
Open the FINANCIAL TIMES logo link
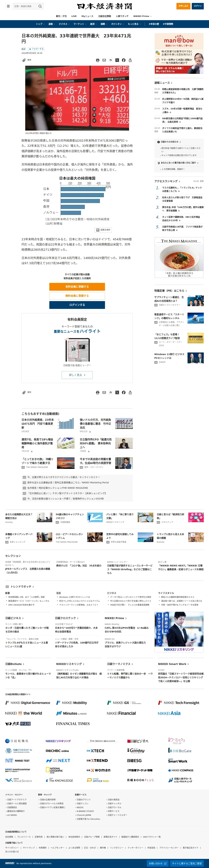click(73, 723)
